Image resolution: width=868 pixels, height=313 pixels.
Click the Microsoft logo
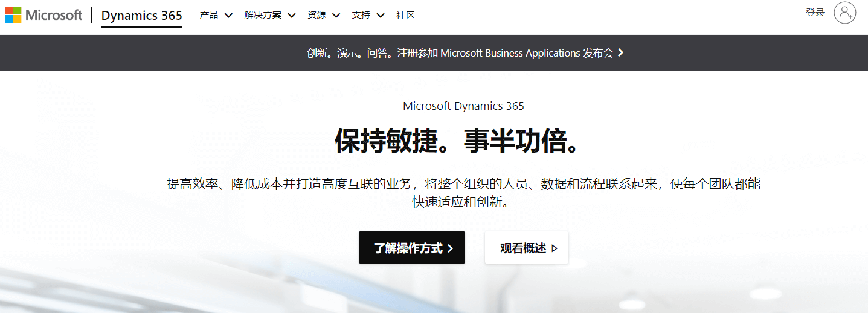point(43,15)
